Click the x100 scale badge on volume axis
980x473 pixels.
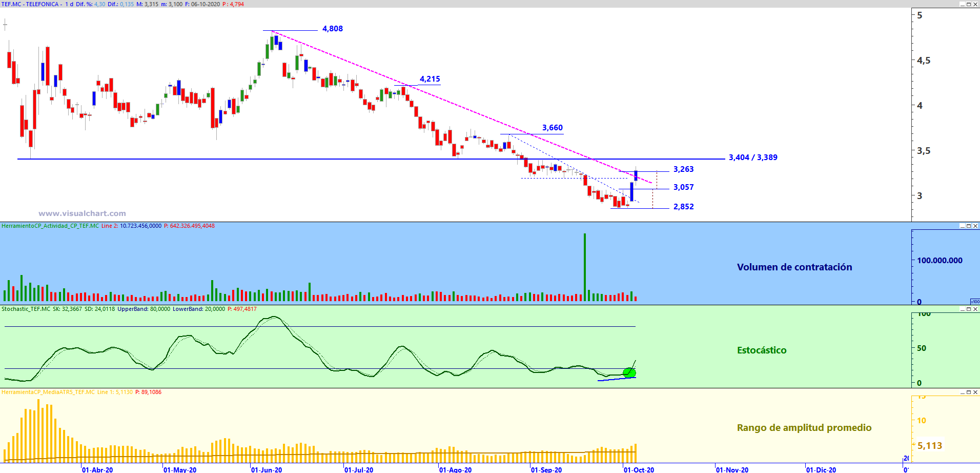pos(975,302)
